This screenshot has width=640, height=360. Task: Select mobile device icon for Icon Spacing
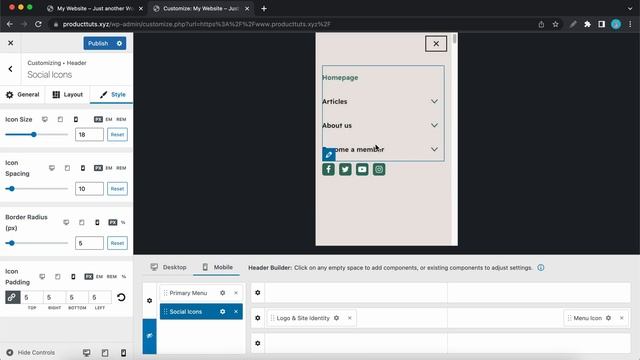(x=83, y=168)
